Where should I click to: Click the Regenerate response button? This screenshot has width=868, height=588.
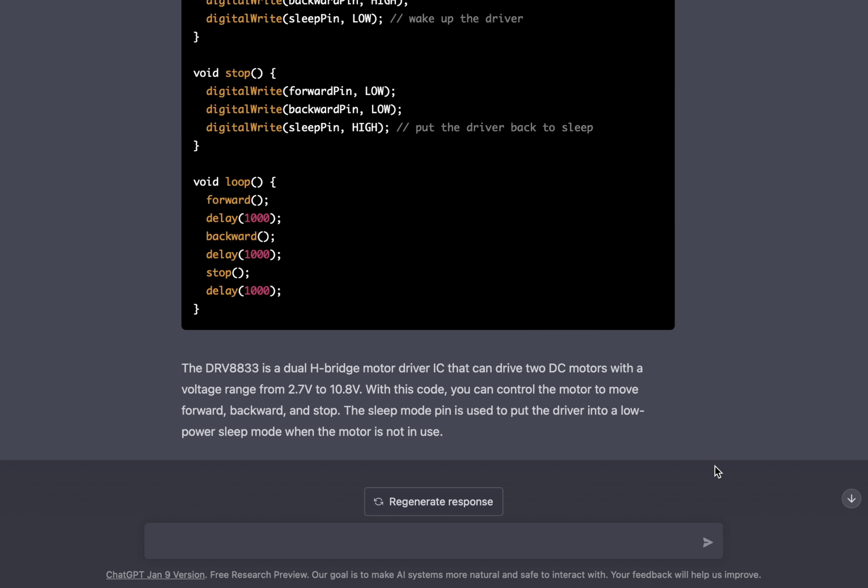tap(433, 501)
